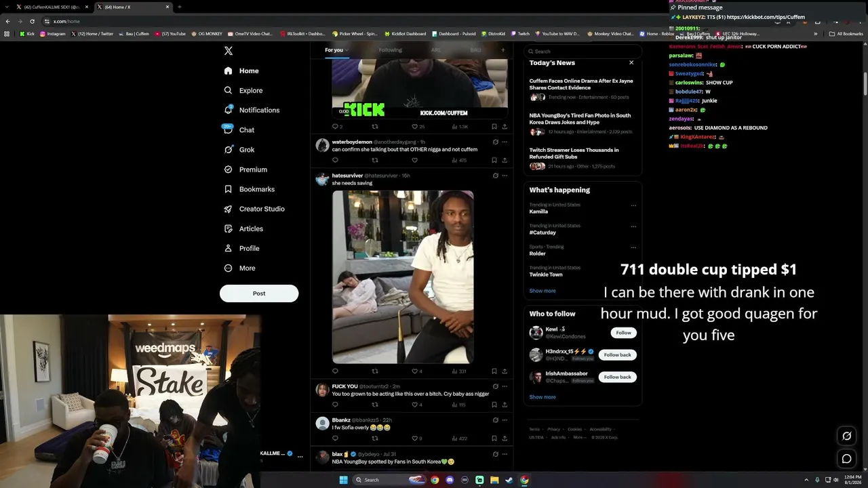The height and width of the screenshot is (488, 868).
Task: Open more options for #Caturday trend
Action: tap(633, 226)
